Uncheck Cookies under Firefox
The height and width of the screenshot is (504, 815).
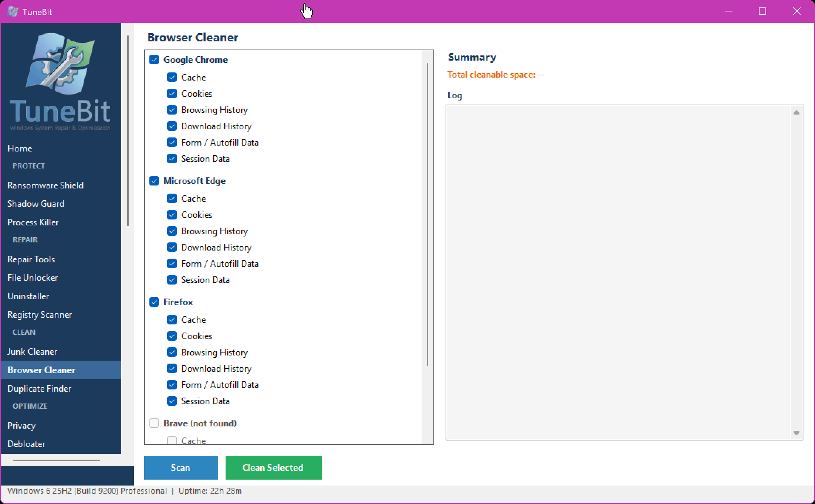(172, 336)
